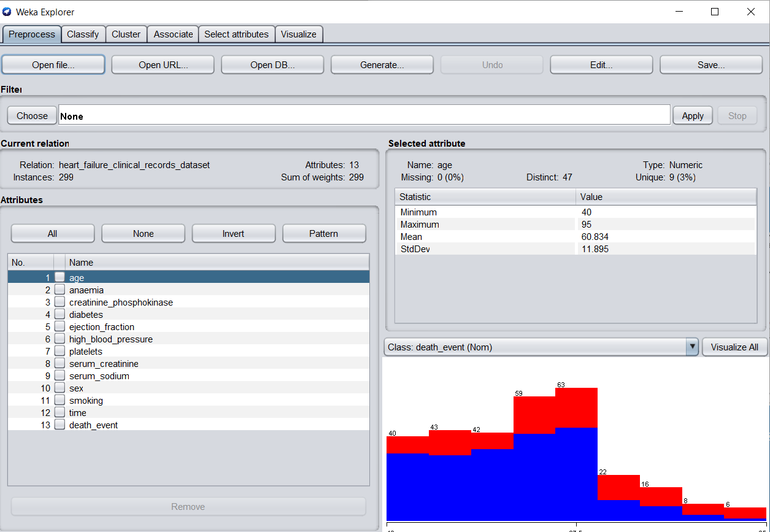Select the ejection_fraction attribute name

(x=101, y=326)
